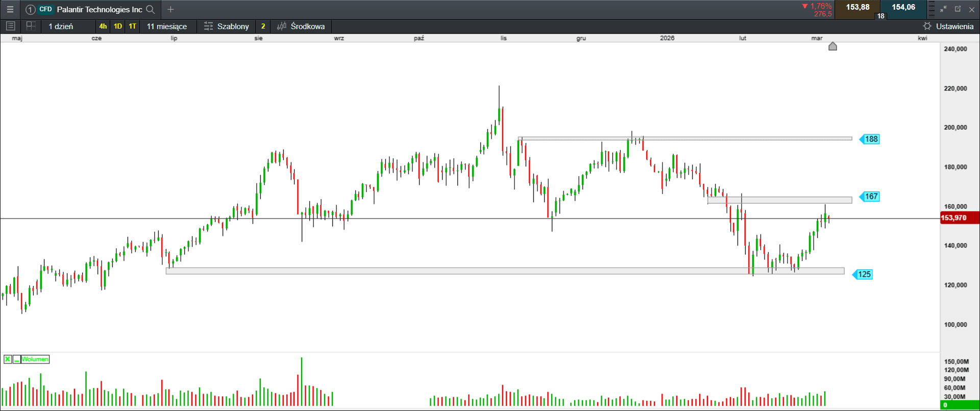
Task: Shrink chart using the collapse arrows icon
Action: pos(943,9)
